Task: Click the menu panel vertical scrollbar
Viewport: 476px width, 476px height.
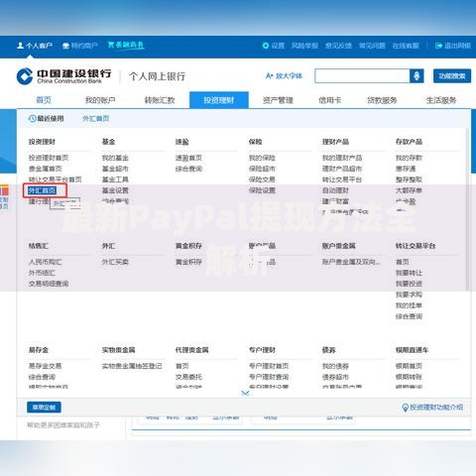Action: [x=467, y=208]
